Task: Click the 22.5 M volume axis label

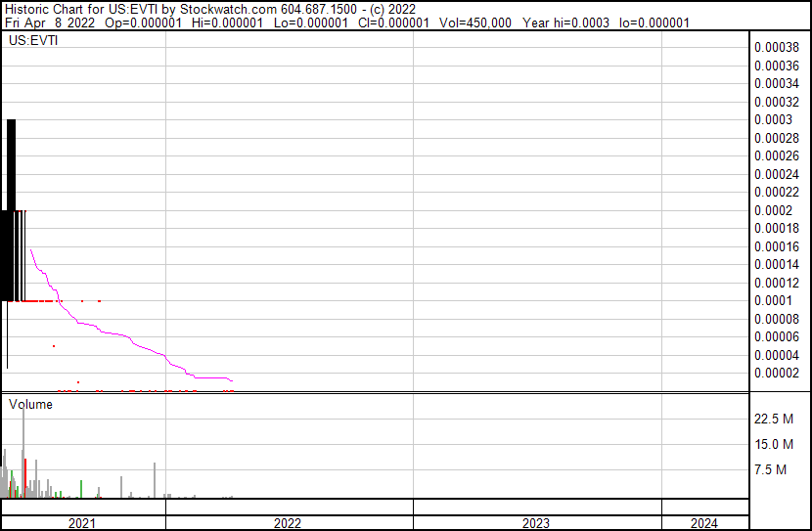Action: click(x=774, y=419)
